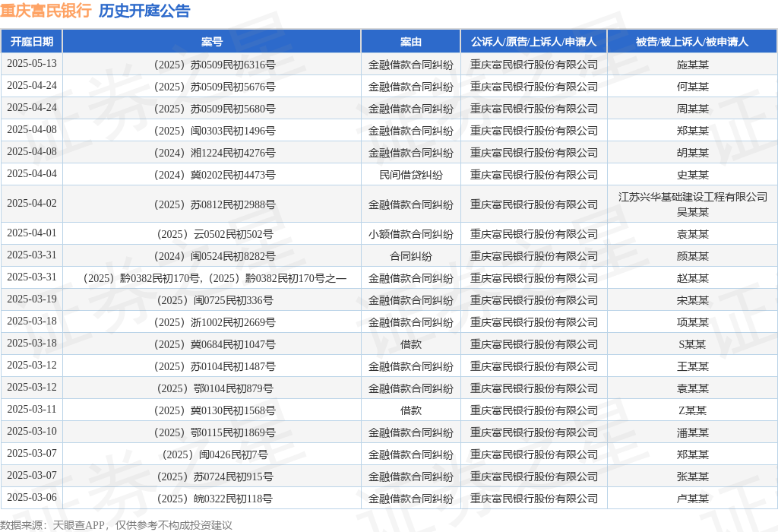Click the 案由 column header
The image size is (778, 532).
coord(411,42)
